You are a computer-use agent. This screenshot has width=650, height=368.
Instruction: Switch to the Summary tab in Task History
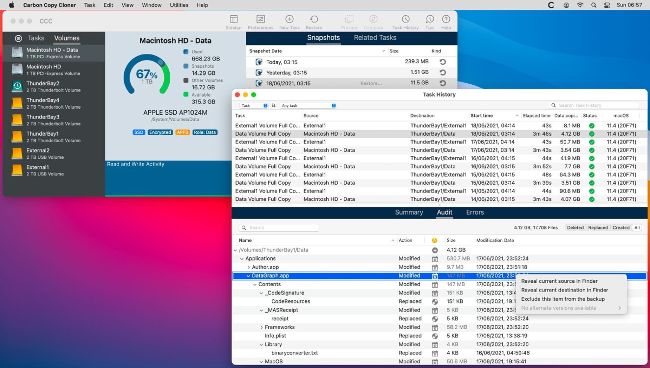click(x=409, y=212)
